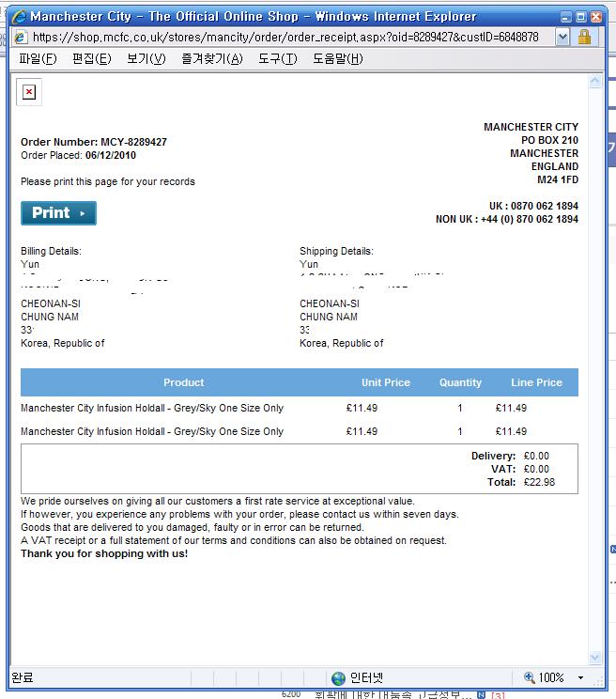Screen dimensions: 616x699
Task: Click the 100% zoom level label
Action: [x=551, y=678]
